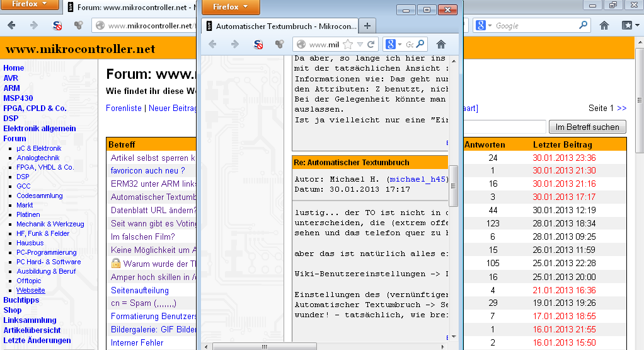This screenshot has height=350, width=644.
Task: Select the Forum: www.mikrocontroller.net tab in the background window
Action: click(x=132, y=8)
